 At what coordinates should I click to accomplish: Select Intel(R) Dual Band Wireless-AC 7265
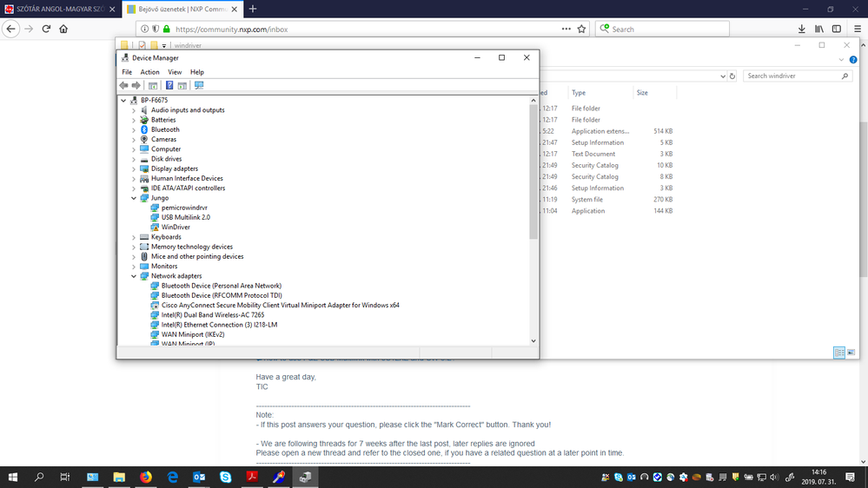[213, 315]
